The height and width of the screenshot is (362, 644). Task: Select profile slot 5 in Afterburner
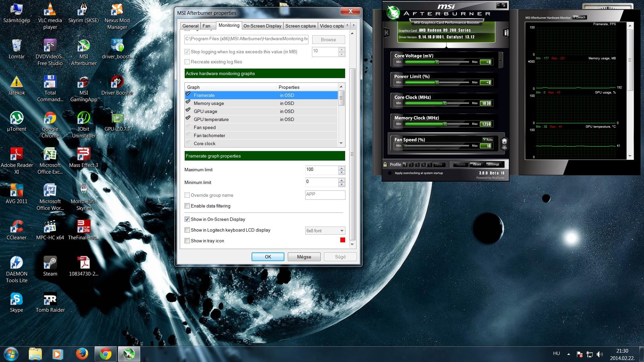click(430, 165)
